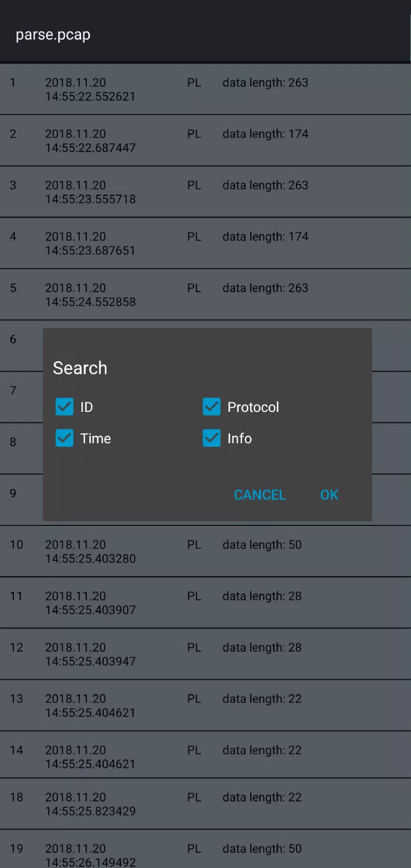Open packet 10 with data length 50
Viewport: 411px width, 868px height.
point(206,552)
